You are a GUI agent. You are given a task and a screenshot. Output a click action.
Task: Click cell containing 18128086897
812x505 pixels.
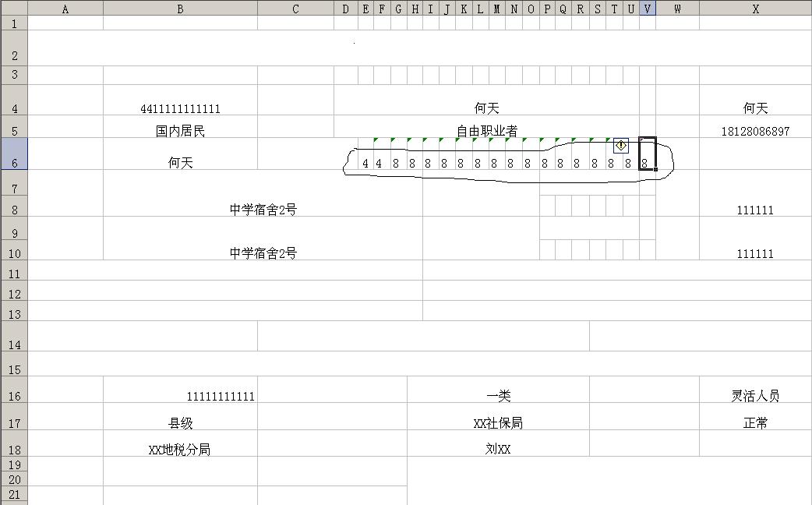(755, 131)
